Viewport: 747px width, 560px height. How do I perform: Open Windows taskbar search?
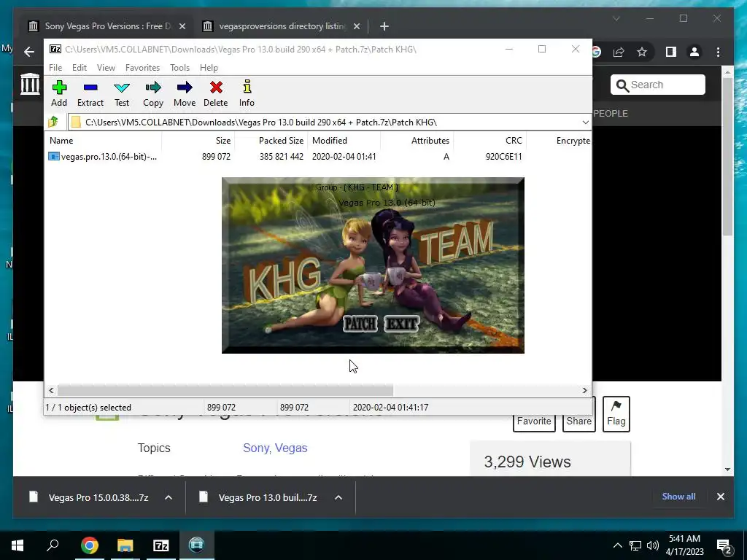53,545
